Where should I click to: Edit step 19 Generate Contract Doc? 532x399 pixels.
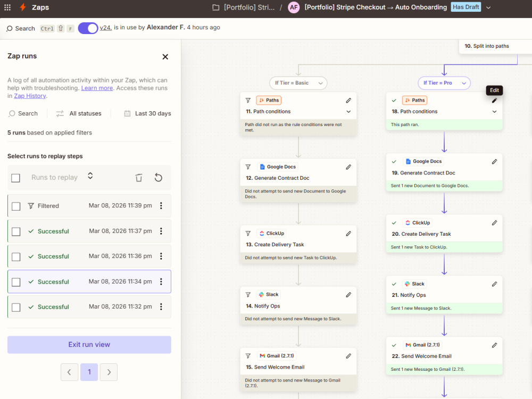[494, 162]
